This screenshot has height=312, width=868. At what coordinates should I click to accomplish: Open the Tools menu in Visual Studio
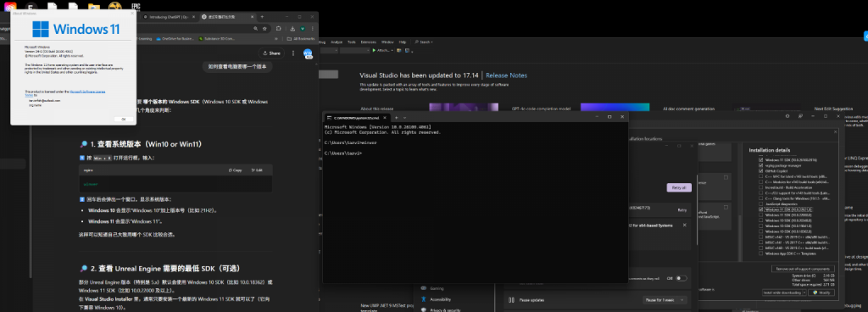click(x=352, y=42)
